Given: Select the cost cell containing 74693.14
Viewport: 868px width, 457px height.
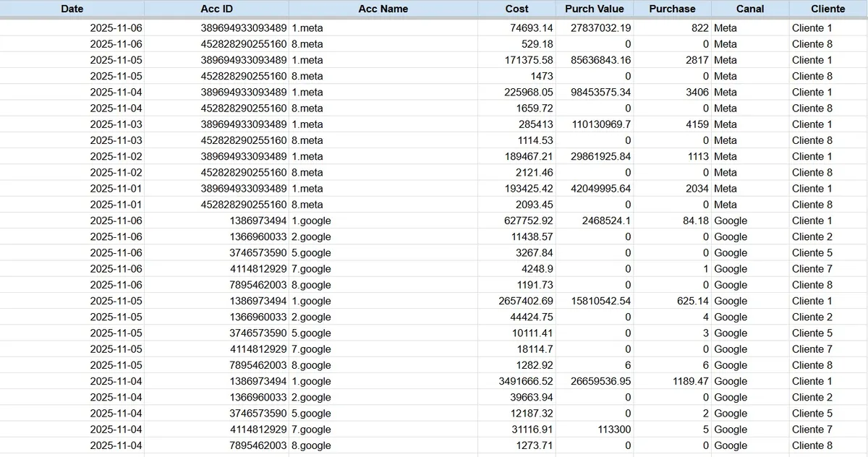Looking at the screenshot, I should coord(528,28).
